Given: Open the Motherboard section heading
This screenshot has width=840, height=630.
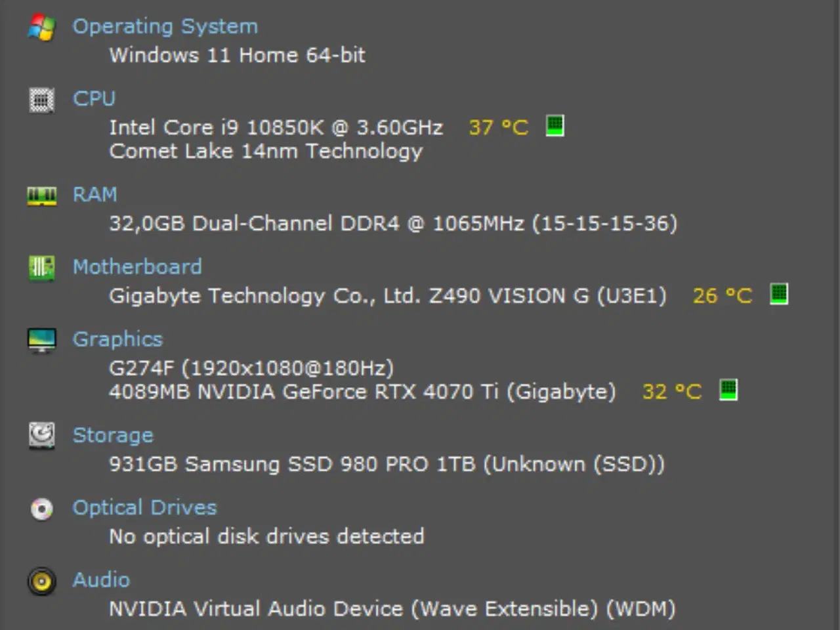Looking at the screenshot, I should point(137,267).
